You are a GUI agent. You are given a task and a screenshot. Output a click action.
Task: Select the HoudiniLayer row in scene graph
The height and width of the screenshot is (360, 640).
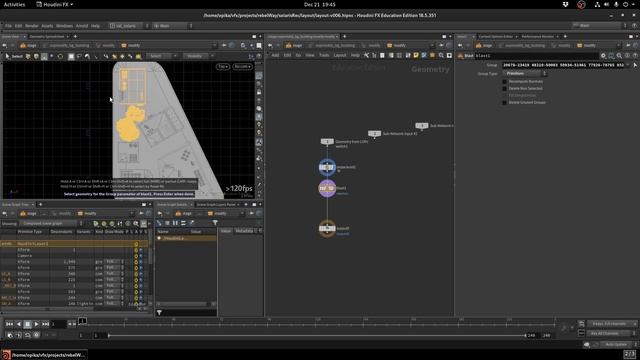pos(74,244)
